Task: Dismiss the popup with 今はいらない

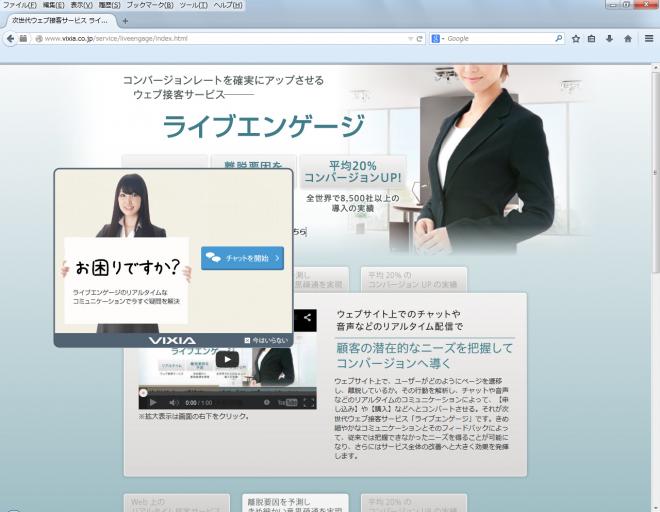Action: 266,340
